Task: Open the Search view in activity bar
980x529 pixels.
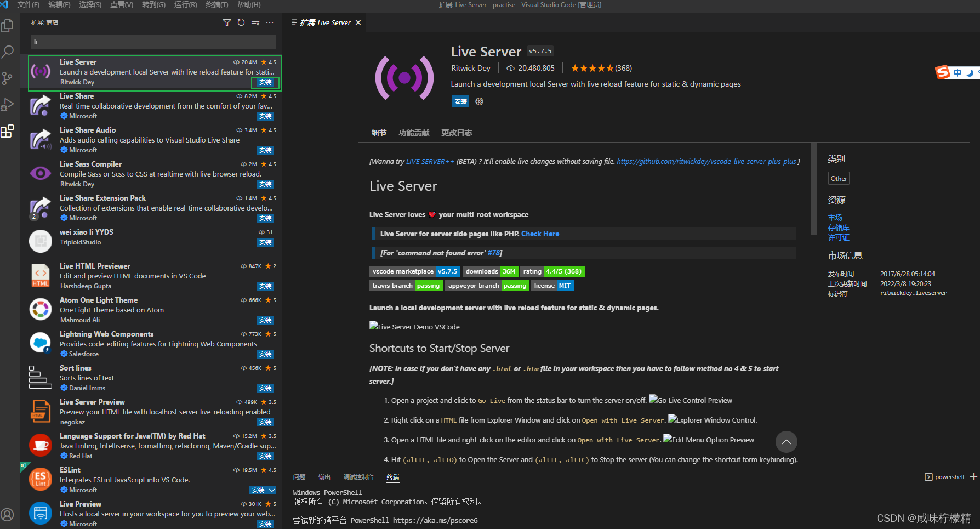Action: [x=8, y=52]
